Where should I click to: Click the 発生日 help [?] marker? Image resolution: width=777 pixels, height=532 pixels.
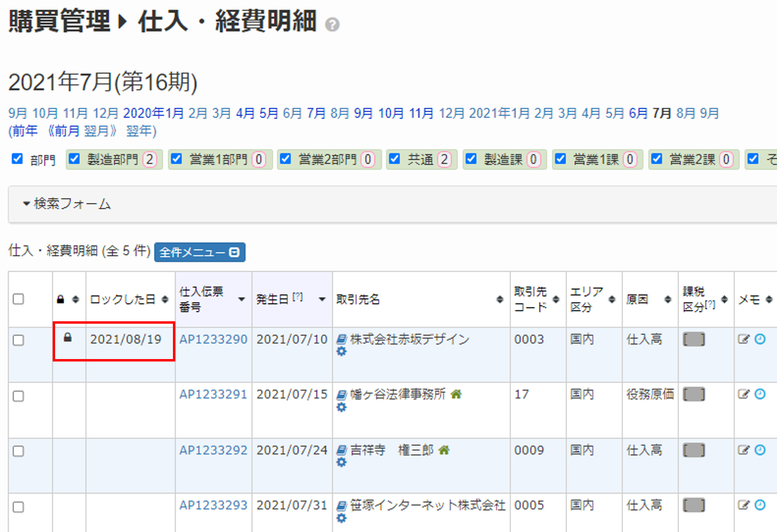[x=298, y=296]
